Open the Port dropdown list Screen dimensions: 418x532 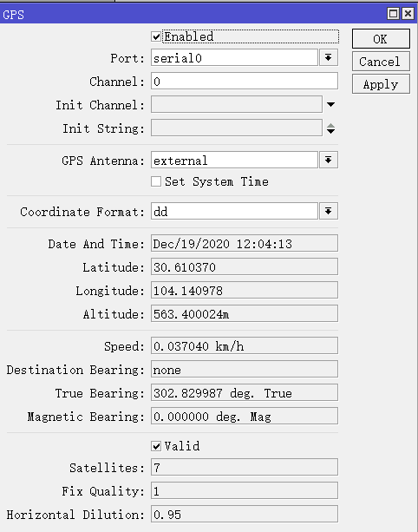coord(328,57)
